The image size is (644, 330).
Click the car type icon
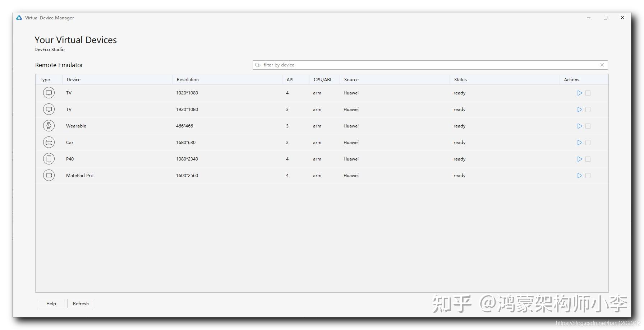(x=49, y=143)
